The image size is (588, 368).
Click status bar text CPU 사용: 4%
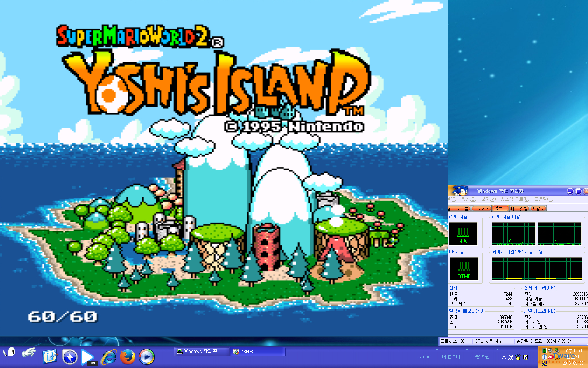488,341
